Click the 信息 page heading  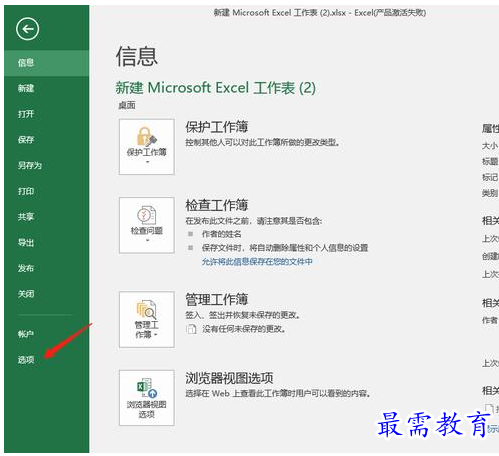pos(137,56)
